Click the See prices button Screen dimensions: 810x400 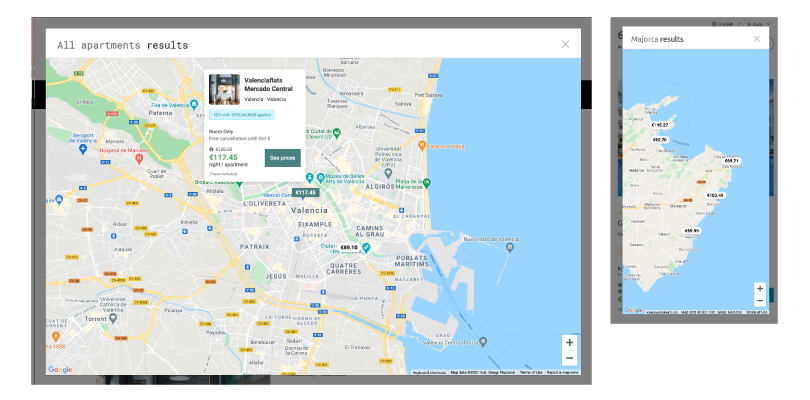click(x=283, y=158)
